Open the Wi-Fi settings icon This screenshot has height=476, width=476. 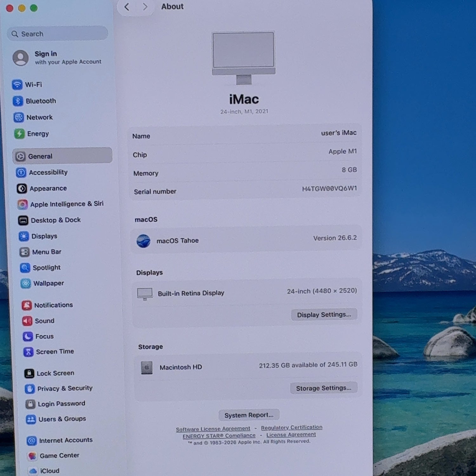pyautogui.click(x=17, y=85)
